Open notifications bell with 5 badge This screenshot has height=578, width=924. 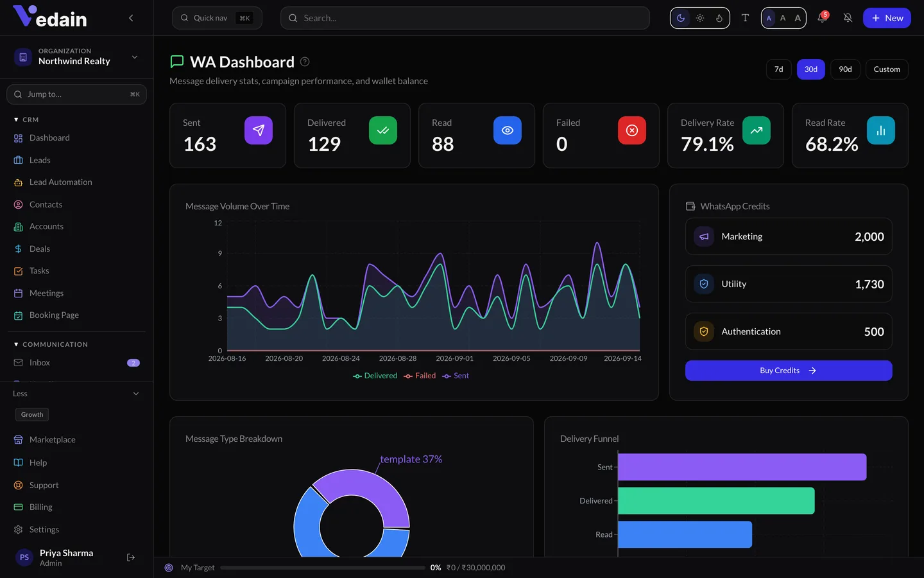[x=822, y=18]
